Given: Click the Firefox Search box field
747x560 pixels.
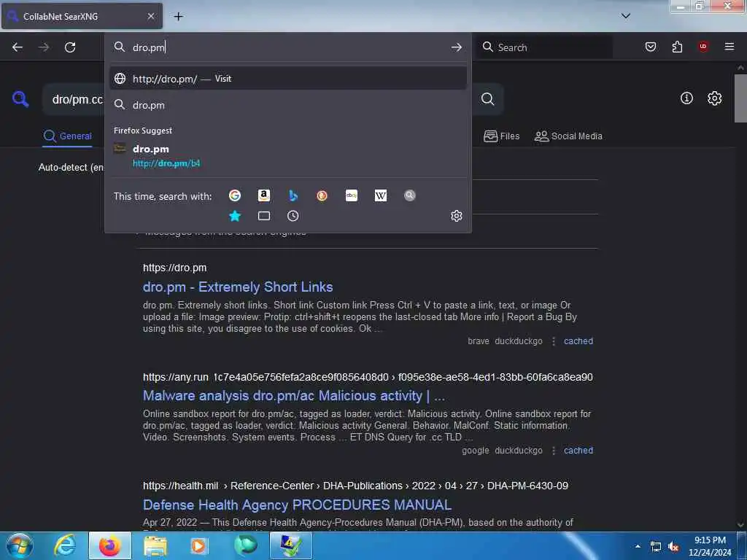Looking at the screenshot, I should (x=544, y=47).
